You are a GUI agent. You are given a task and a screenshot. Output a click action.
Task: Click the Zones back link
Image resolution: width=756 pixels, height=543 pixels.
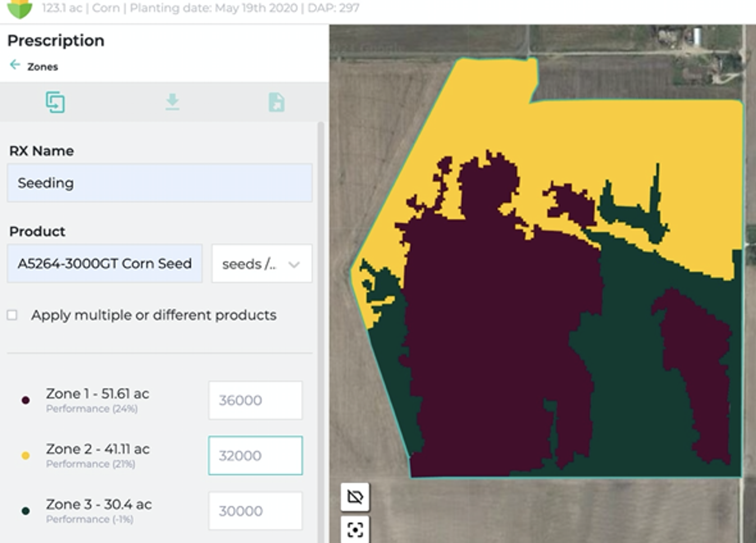click(x=42, y=67)
